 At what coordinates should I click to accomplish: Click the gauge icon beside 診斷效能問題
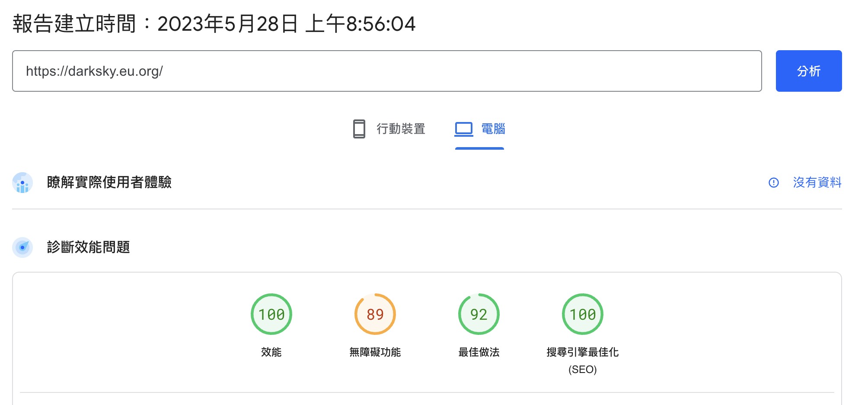click(22, 248)
